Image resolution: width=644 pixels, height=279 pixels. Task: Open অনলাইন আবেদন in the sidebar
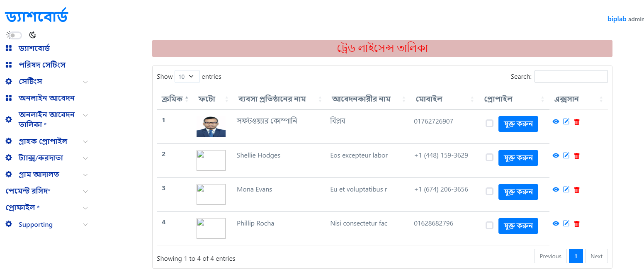coord(46,98)
